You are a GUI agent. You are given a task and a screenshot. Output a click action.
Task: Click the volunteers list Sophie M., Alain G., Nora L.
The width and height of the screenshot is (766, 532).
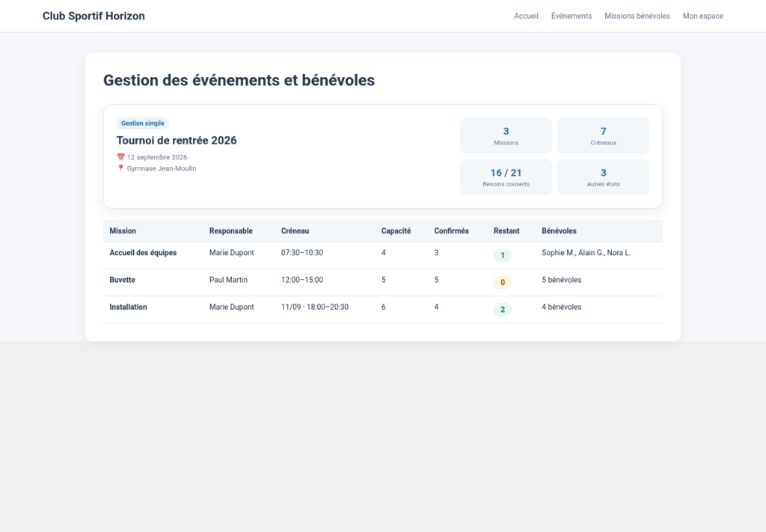tap(586, 253)
